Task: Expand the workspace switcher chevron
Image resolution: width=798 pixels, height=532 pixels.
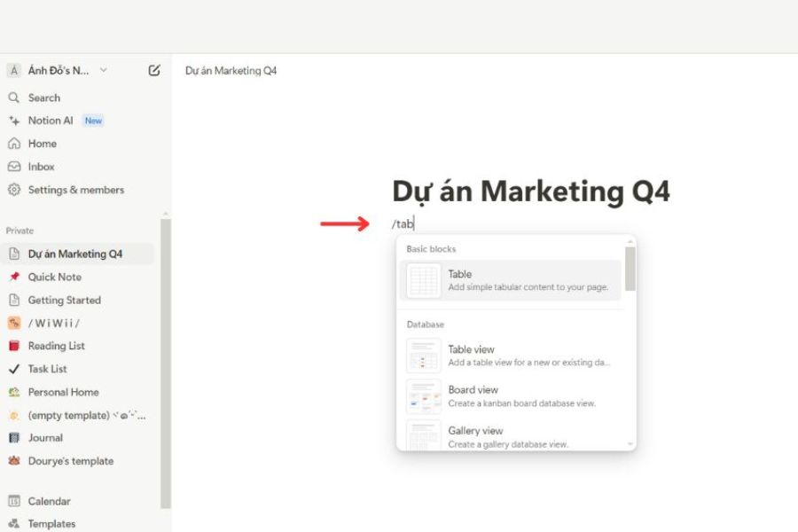Action: (x=104, y=71)
